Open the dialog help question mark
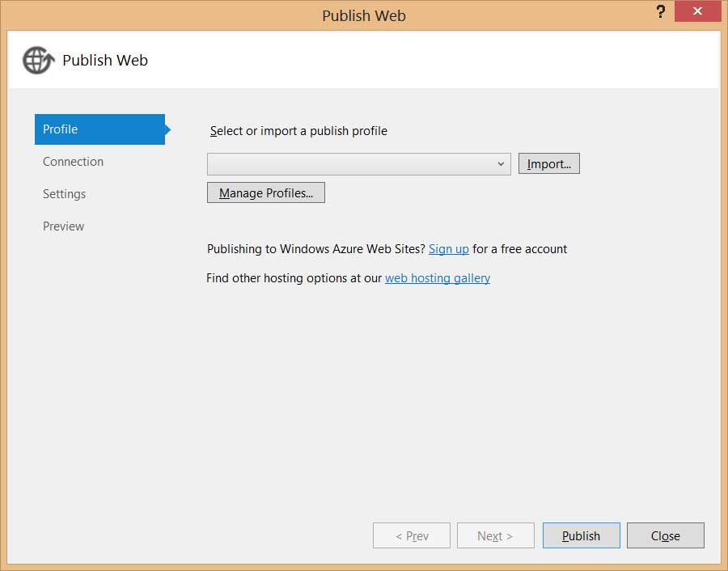728x571 pixels. tap(661, 11)
